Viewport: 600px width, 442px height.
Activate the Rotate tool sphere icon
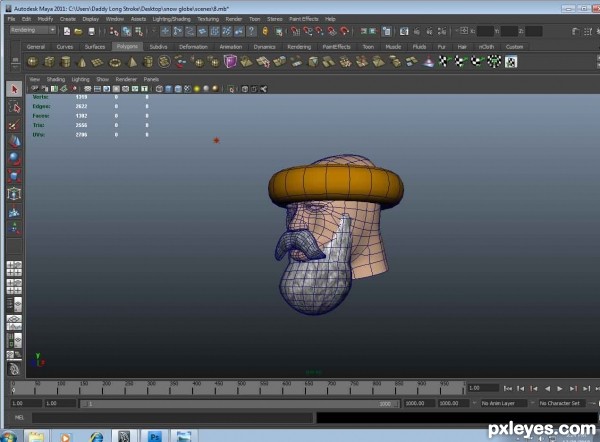(14, 159)
